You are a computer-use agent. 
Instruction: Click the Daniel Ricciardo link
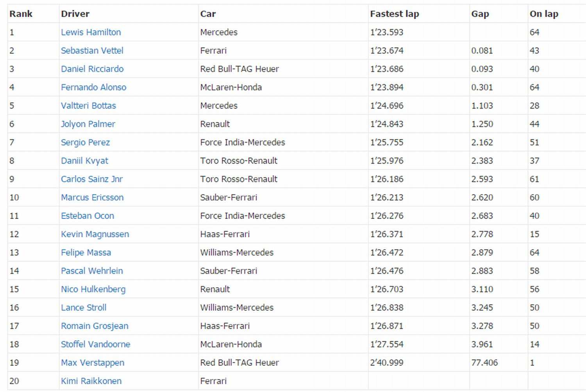pyautogui.click(x=92, y=69)
